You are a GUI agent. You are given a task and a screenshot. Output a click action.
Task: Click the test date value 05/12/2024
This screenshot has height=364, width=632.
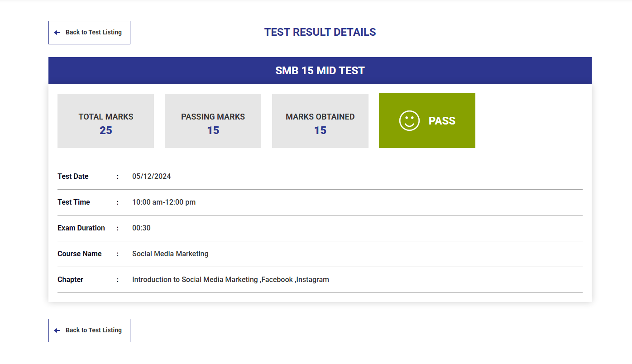151,177
